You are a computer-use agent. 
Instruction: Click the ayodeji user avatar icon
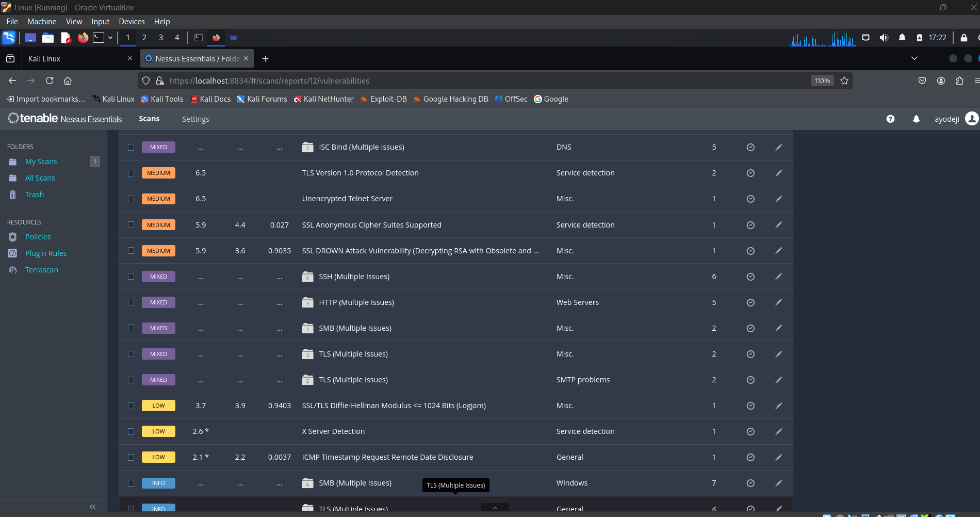coord(972,119)
